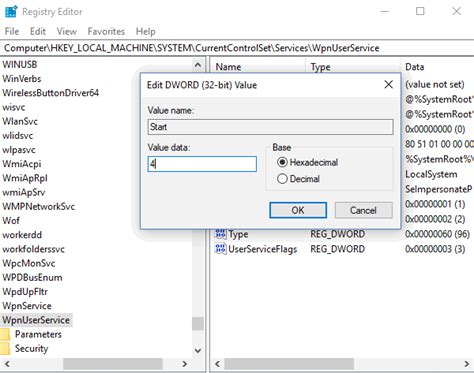Maximize the Registry Editor window
The width and height of the screenshot is (474, 373).
420,11
